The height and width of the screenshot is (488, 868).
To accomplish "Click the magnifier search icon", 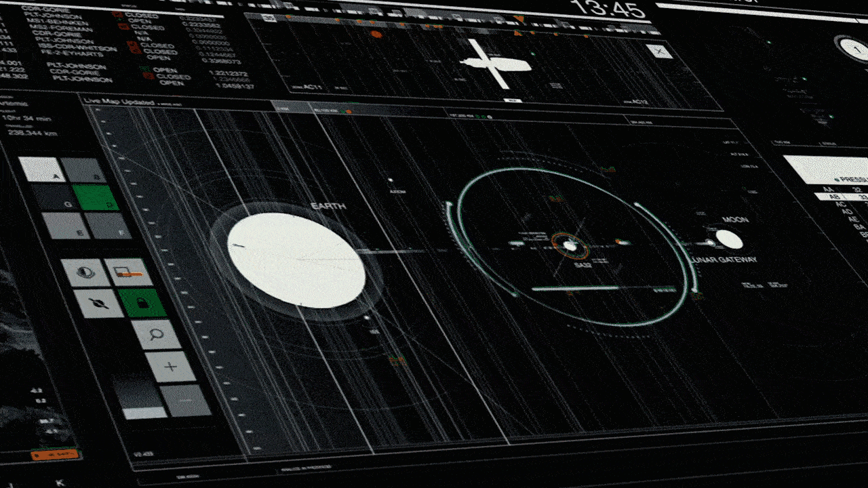I will [x=156, y=335].
